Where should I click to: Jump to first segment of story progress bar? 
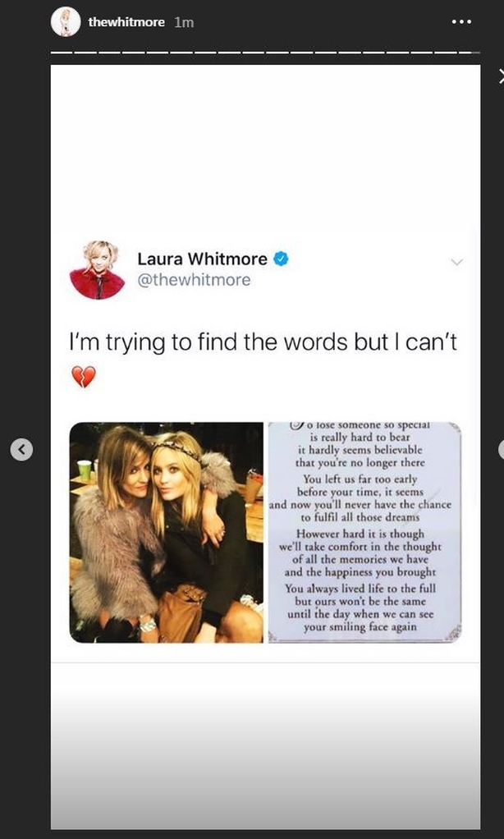tap(62, 53)
